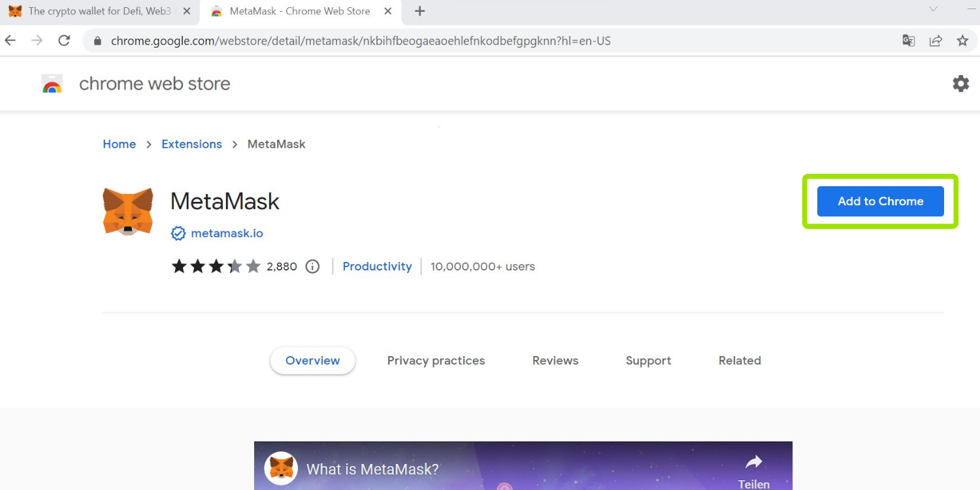Switch to the Reviews tab
The height and width of the screenshot is (490, 980).
pos(555,361)
